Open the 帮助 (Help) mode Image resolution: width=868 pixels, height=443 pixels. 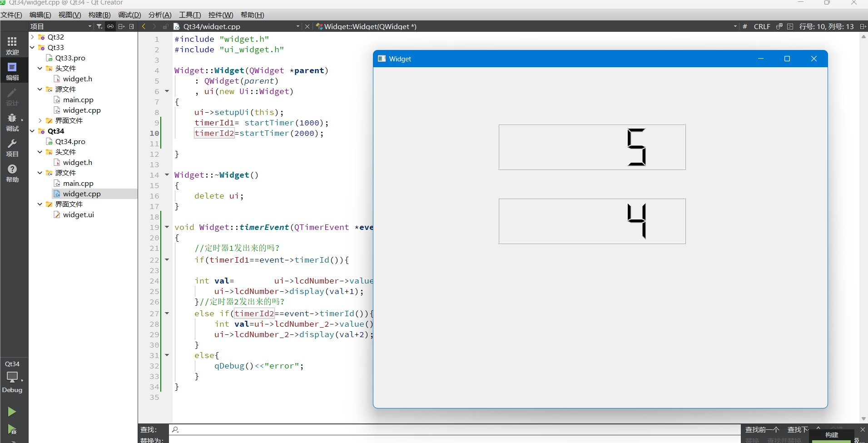point(12,173)
